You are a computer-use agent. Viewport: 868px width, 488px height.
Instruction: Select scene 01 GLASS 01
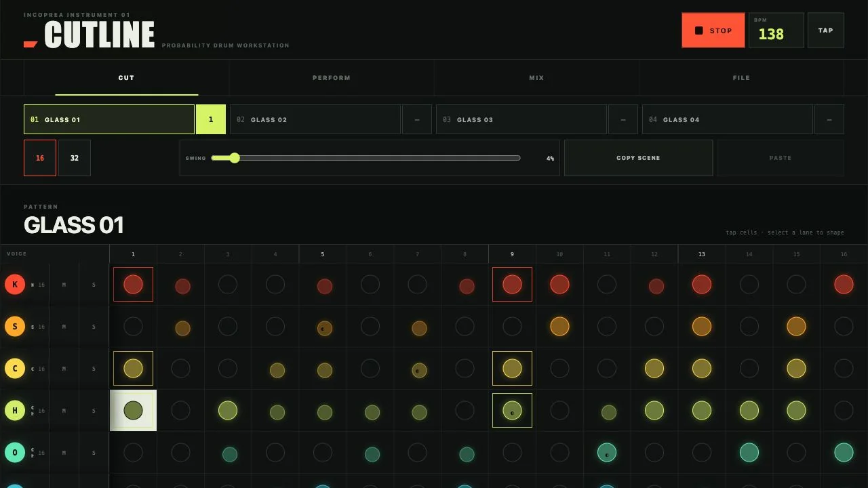[x=109, y=119]
